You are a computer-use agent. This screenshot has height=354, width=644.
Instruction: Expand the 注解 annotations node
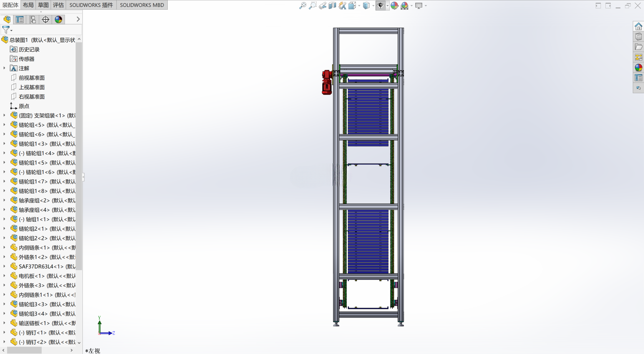pos(4,68)
